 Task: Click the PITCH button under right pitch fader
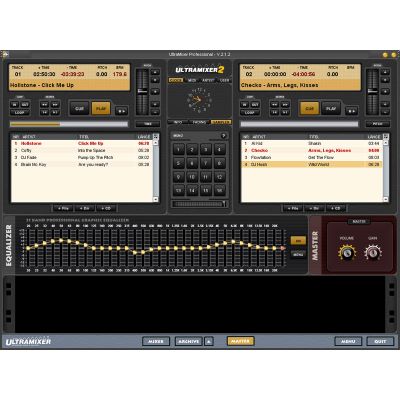[377, 124]
